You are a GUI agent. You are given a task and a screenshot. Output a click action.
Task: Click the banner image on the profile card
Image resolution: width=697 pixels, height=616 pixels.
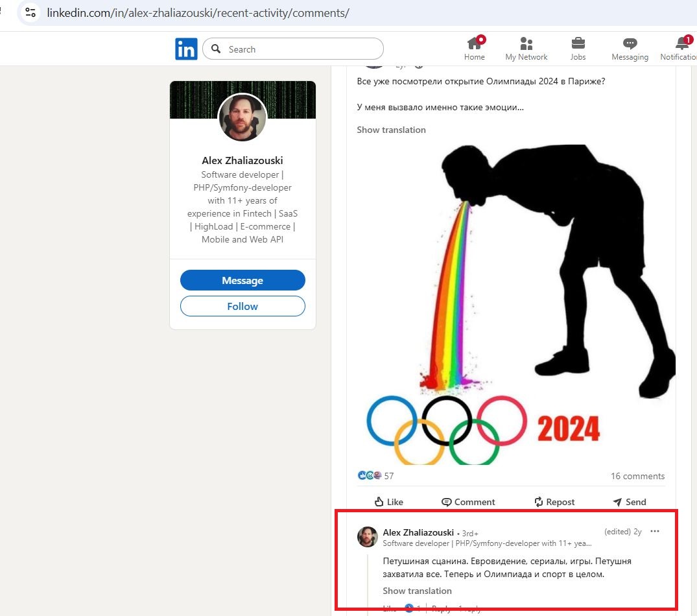tap(242, 100)
